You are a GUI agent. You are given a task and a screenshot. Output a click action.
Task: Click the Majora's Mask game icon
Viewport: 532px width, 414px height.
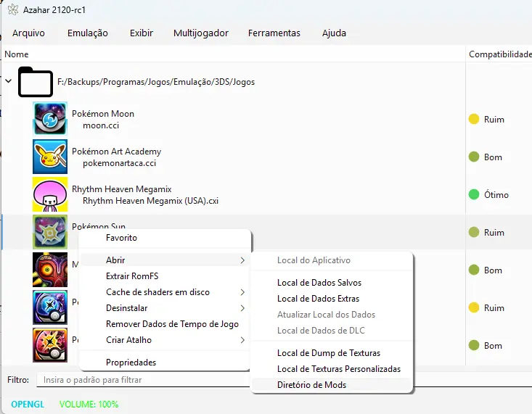click(50, 270)
